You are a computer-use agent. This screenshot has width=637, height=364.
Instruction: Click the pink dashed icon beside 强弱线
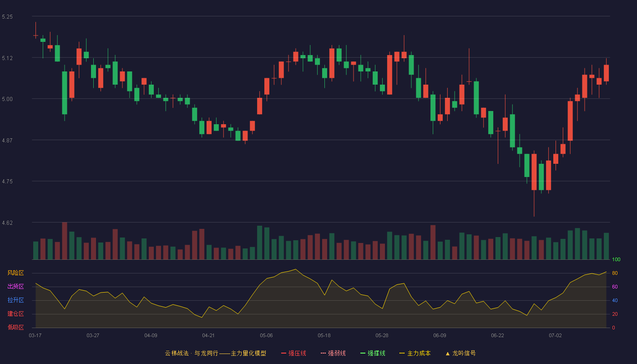(x=323, y=353)
